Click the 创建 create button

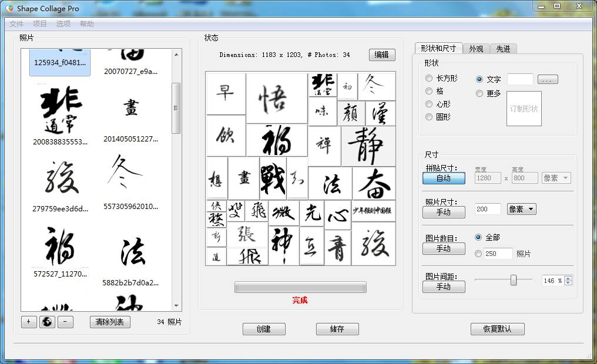coord(264,329)
